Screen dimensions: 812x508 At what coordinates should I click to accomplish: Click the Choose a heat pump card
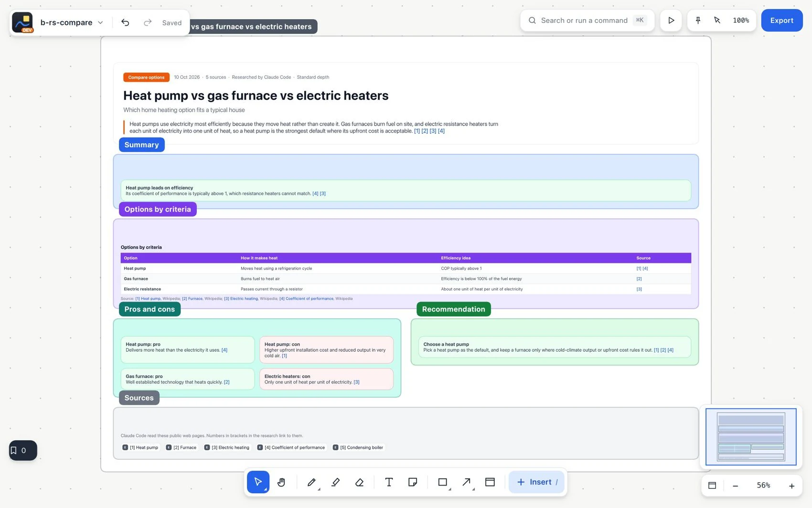555,347
